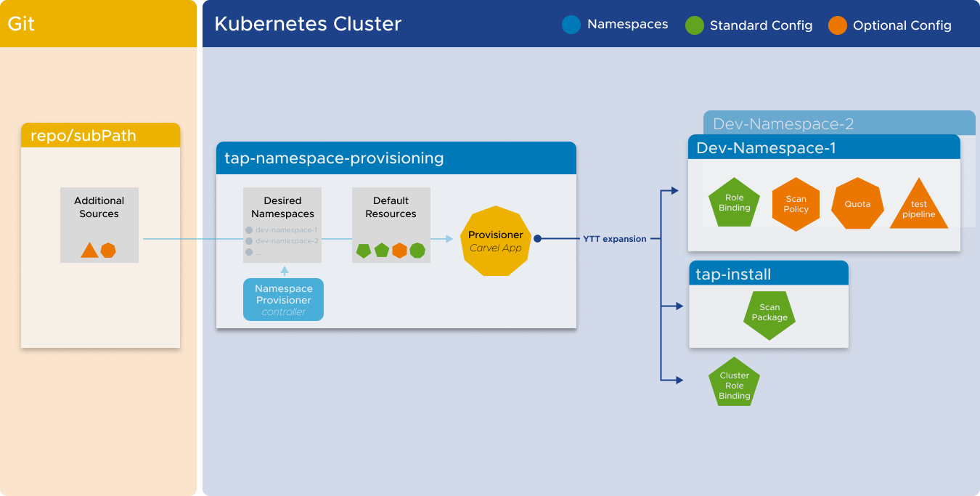Click the Cluster Role Binding pentagon
980x496 pixels.
coord(734,382)
